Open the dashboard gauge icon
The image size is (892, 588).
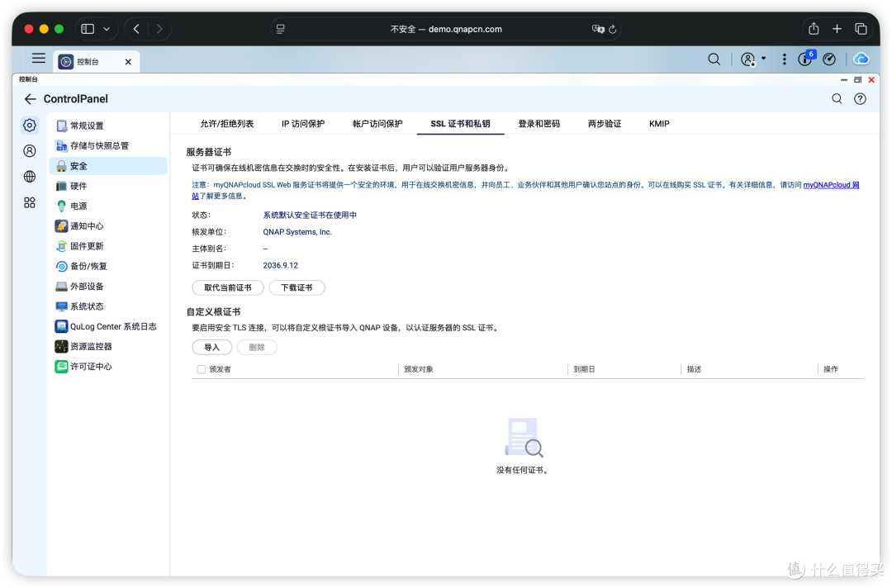click(829, 59)
